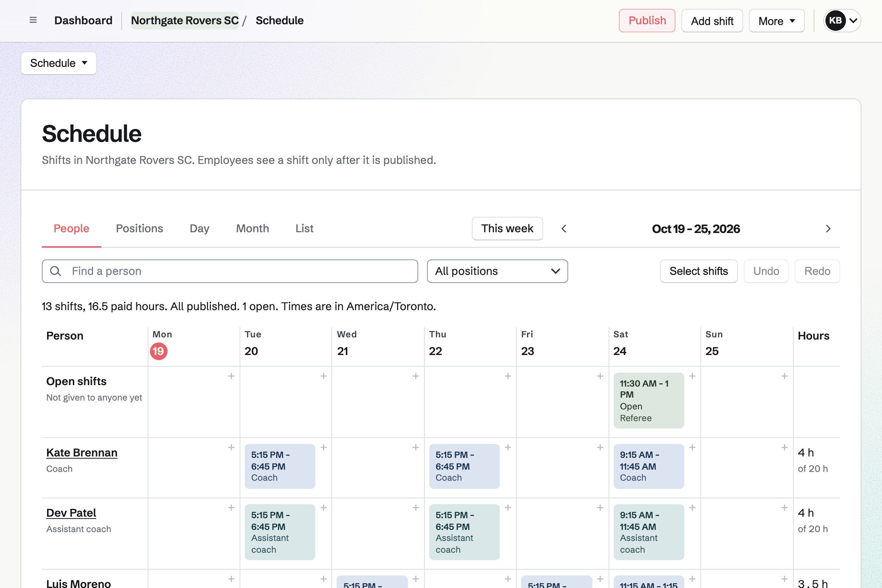Open the Schedule section dropdown
This screenshot has height=588, width=882.
59,63
